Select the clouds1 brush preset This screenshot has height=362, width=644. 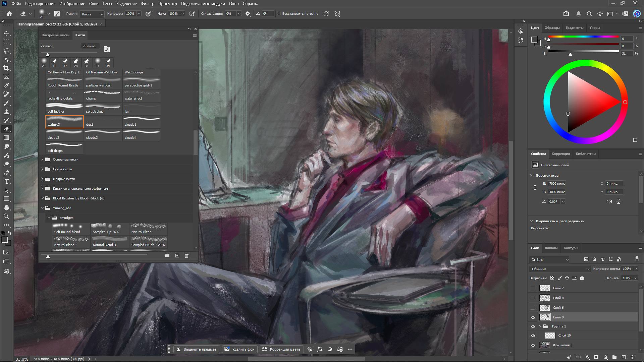[142, 122]
